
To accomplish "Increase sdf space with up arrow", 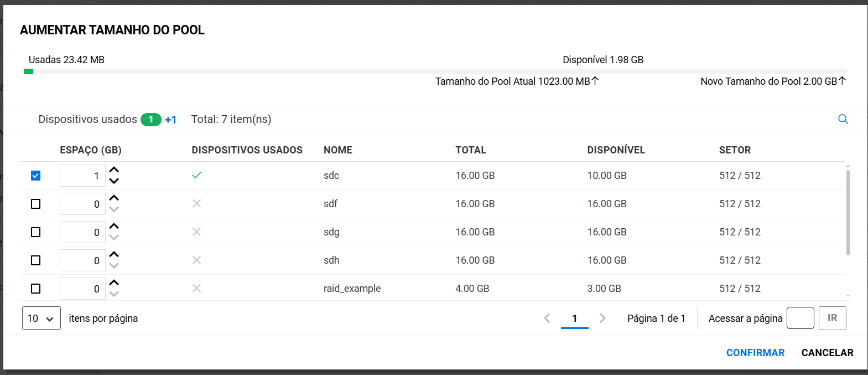I will coord(114,198).
